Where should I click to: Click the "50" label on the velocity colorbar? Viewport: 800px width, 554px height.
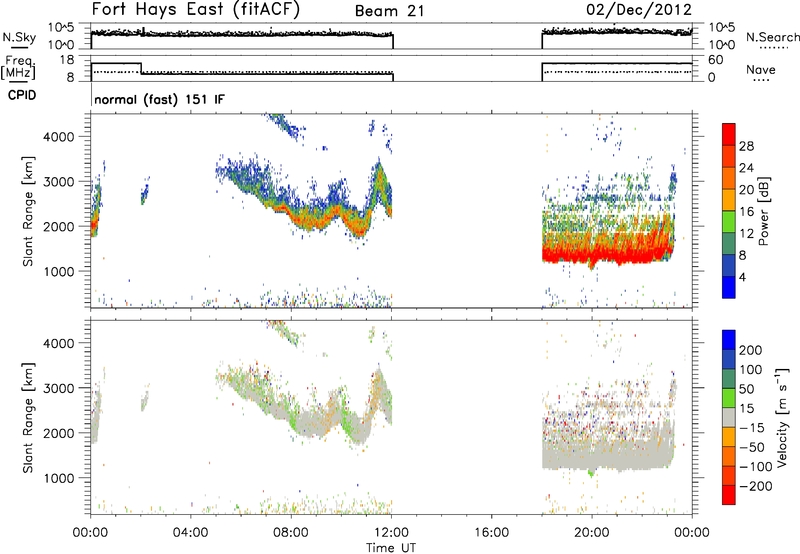[x=746, y=389]
